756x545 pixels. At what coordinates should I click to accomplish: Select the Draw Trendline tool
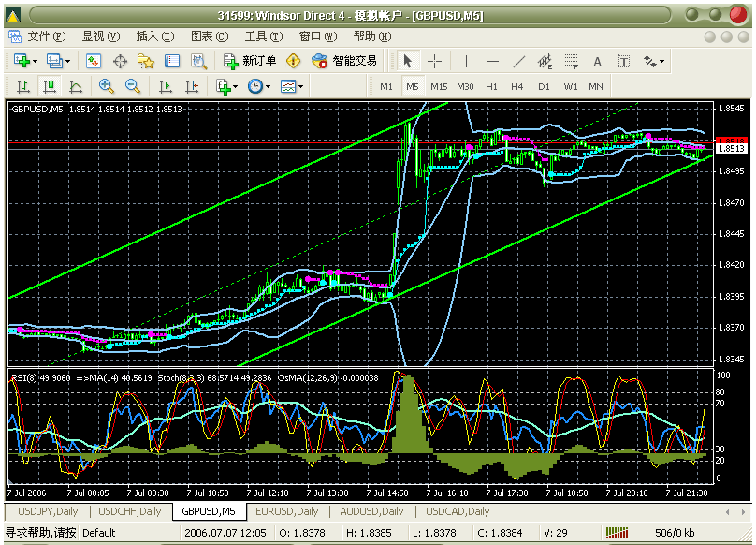pyautogui.click(x=519, y=61)
